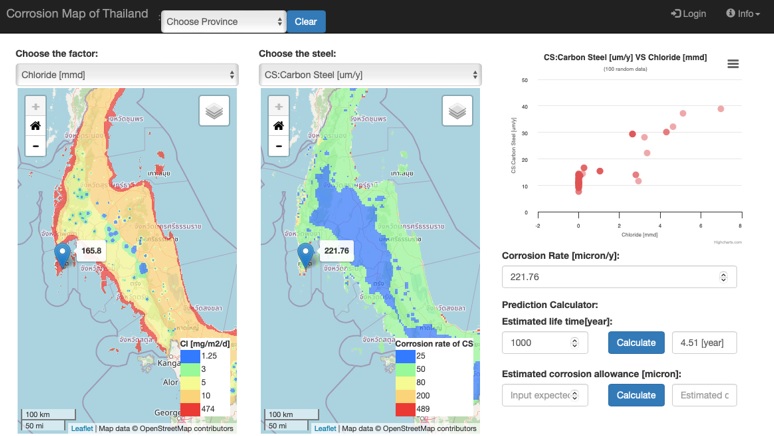This screenshot has height=436, width=774.
Task: Open layers control on Carbon Steel map
Action: [x=458, y=111]
